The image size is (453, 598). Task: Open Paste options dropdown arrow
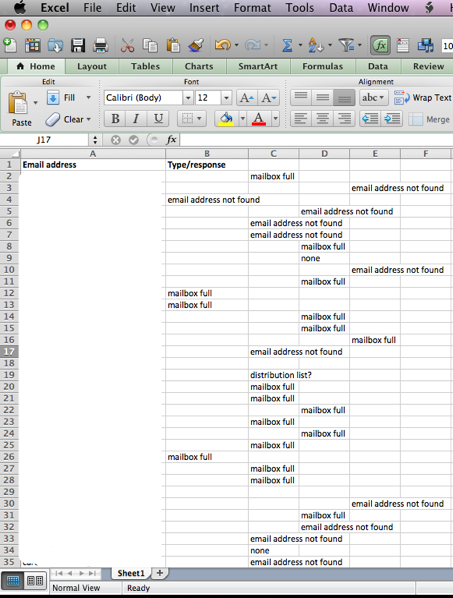(x=35, y=103)
